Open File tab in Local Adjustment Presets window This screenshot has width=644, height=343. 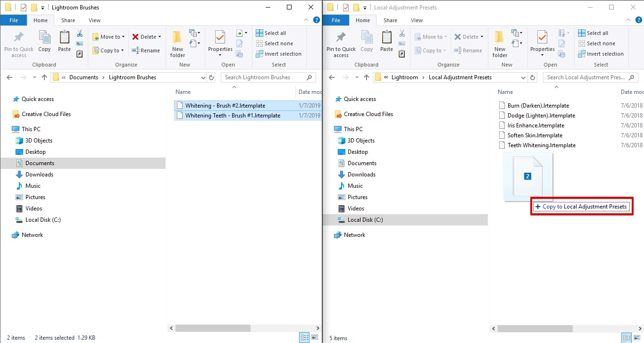(336, 20)
